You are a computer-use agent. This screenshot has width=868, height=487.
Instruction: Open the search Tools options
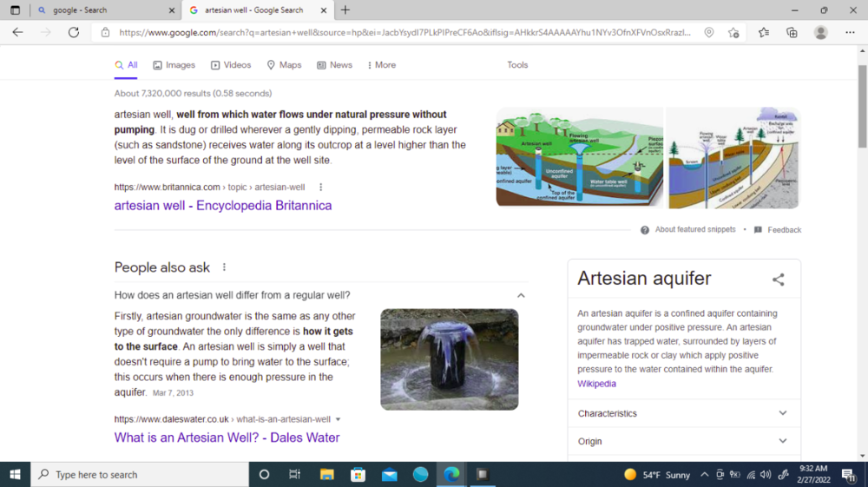click(x=517, y=65)
